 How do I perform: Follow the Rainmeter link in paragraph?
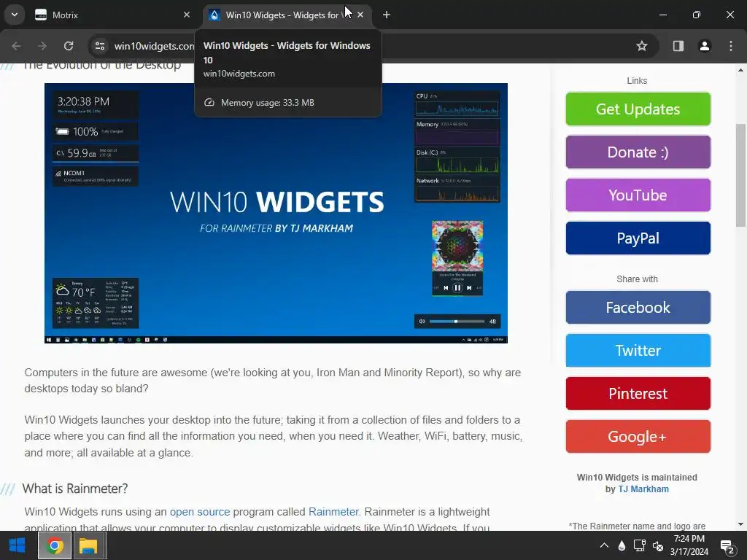click(333, 512)
